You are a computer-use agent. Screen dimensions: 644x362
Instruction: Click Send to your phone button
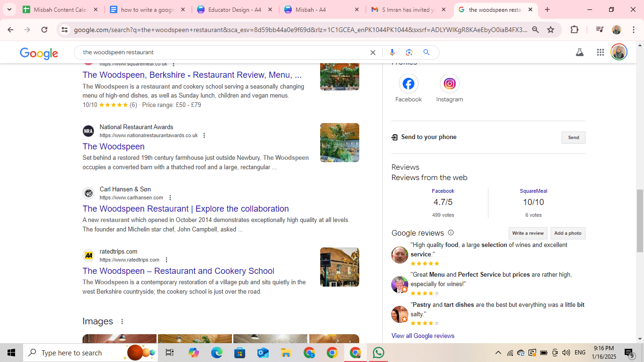(573, 138)
